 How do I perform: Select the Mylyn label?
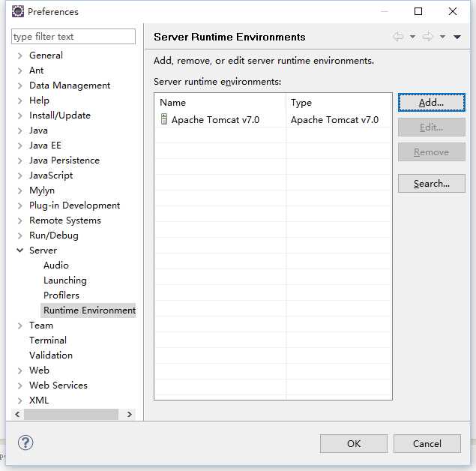(x=42, y=190)
